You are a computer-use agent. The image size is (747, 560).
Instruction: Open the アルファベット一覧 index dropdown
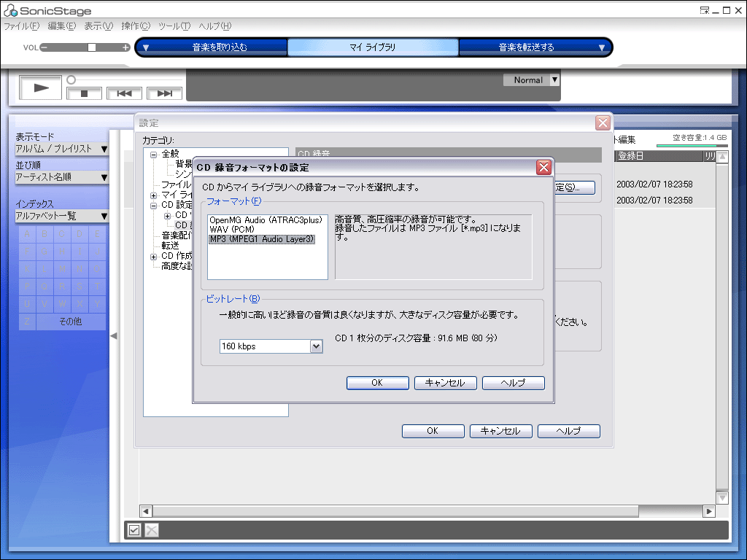pos(62,216)
